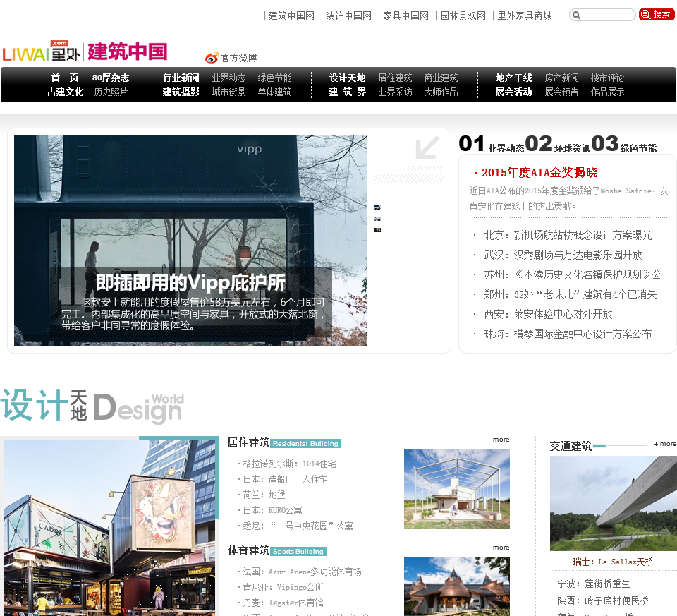Open 行业新闻 navigation item
The image size is (677, 616).
[x=181, y=78]
